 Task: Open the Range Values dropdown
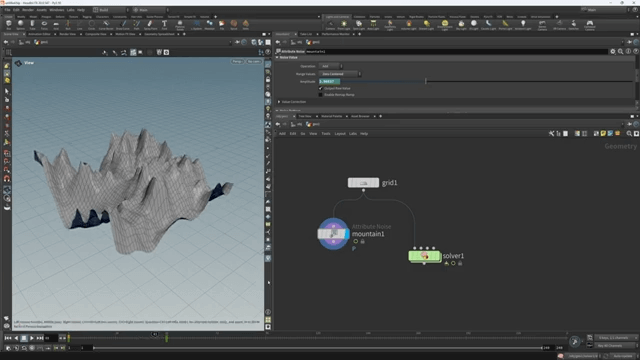point(340,74)
